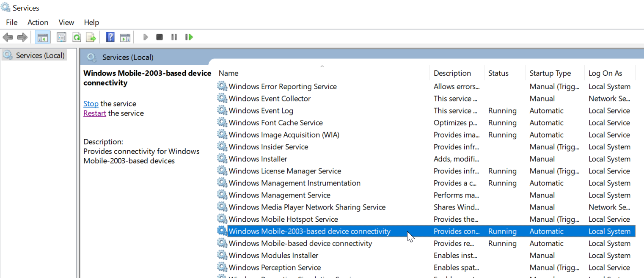Screen dimensions: 644x278
Task: Click gear icon of Windows Media Player Network Sharing
Action: tap(222, 207)
